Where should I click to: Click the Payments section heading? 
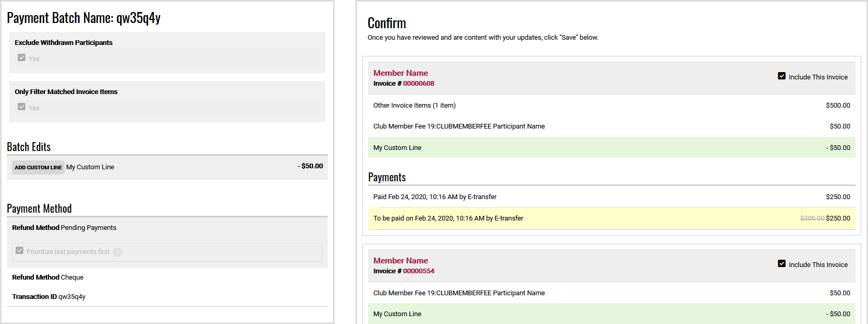pos(387,177)
